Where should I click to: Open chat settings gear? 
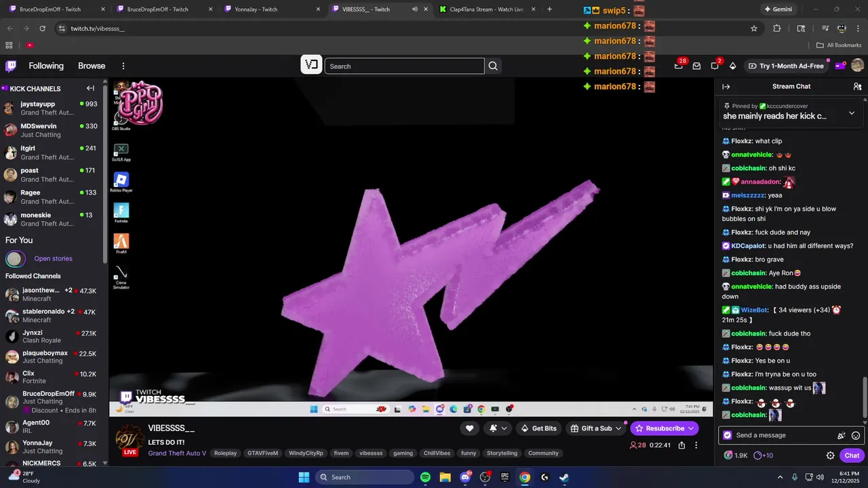coord(830,455)
